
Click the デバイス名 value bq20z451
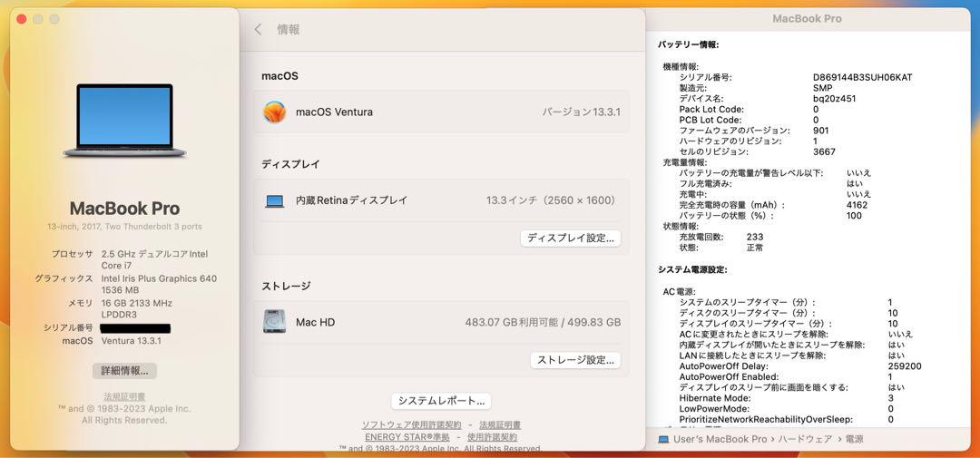coord(835,99)
